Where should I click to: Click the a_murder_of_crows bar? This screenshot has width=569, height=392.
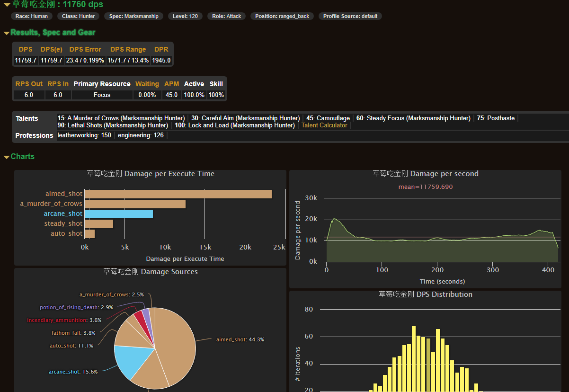tap(135, 204)
